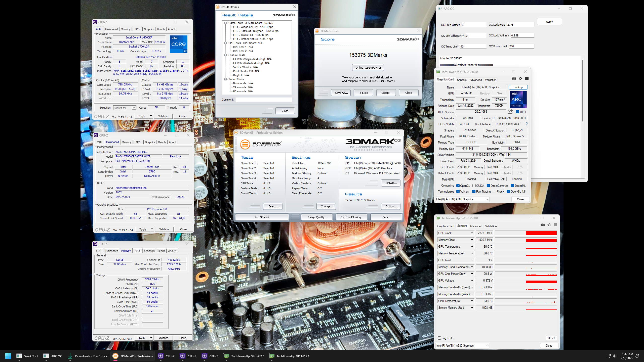Click the Intel ARC logo in GPU-Z

[518, 99]
